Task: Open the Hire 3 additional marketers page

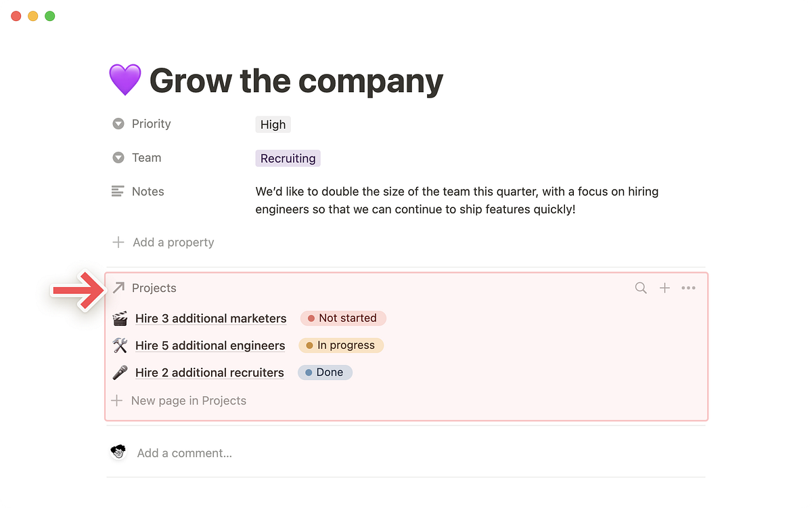Action: point(210,318)
